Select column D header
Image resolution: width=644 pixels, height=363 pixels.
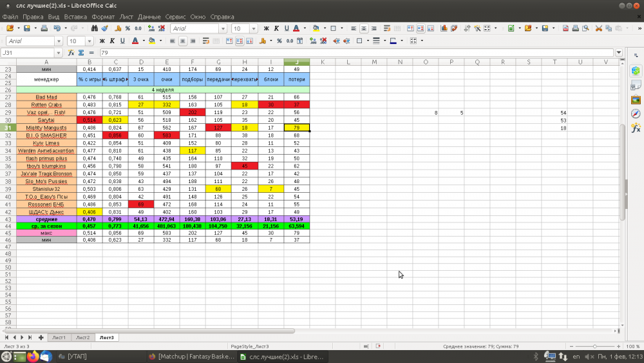pos(141,62)
